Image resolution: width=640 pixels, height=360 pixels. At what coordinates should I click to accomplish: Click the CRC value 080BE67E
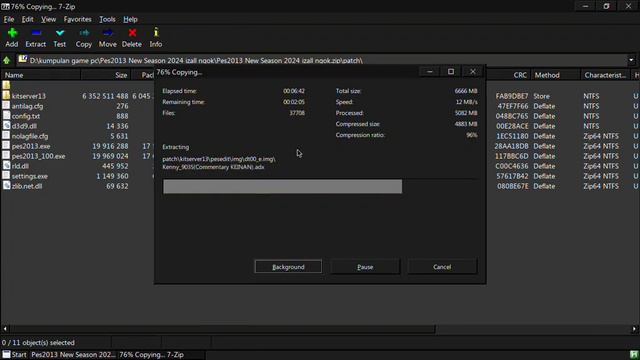click(512, 186)
